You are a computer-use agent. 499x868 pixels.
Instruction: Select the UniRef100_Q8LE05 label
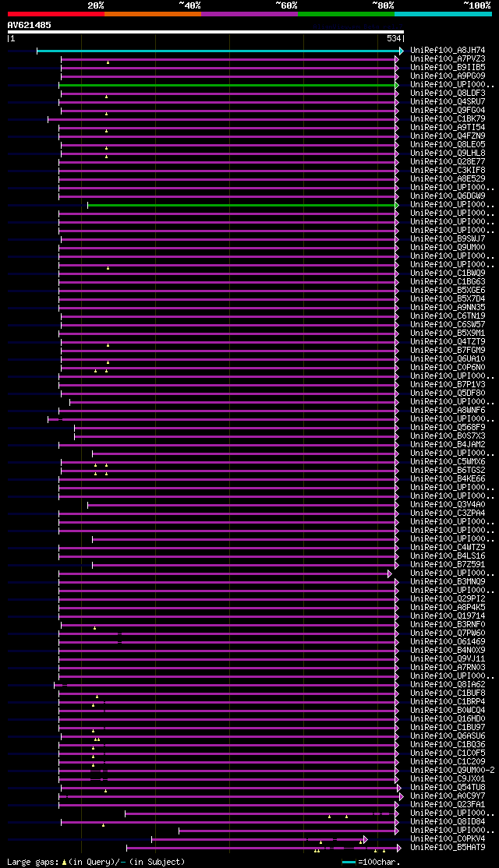tap(448, 144)
